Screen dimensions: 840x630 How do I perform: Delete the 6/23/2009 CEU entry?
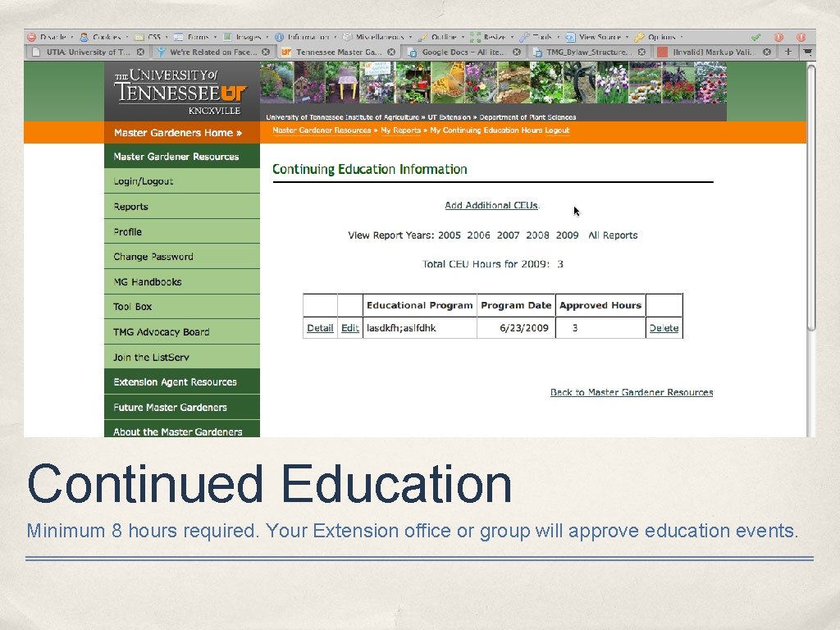tap(664, 328)
